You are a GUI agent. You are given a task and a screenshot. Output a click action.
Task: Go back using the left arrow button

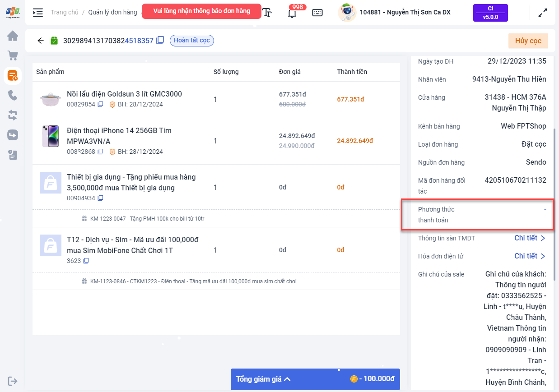(x=41, y=41)
